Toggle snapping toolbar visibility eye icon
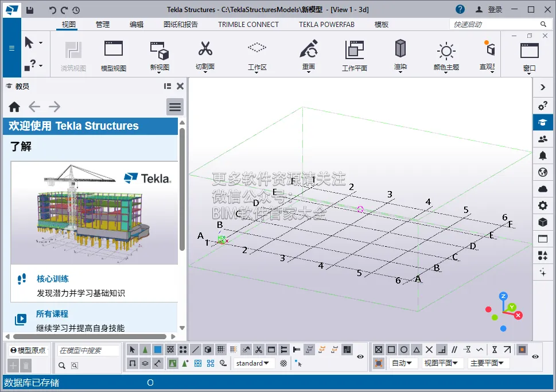The width and height of the screenshot is (556, 392). click(x=535, y=356)
